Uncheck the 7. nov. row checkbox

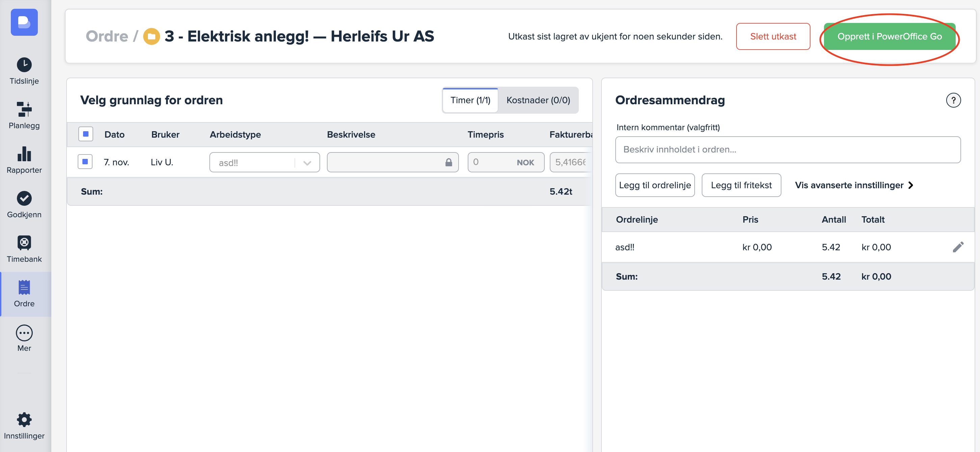[85, 162]
